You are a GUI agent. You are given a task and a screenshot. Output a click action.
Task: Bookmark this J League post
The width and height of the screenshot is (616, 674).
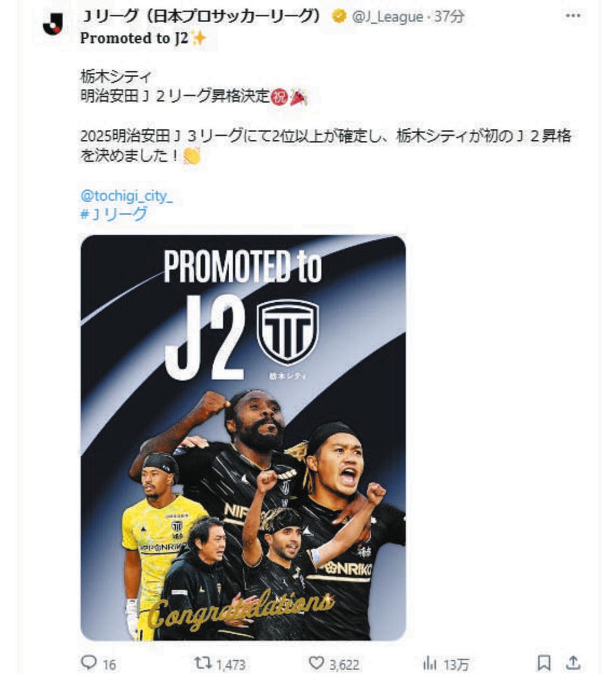544,663
